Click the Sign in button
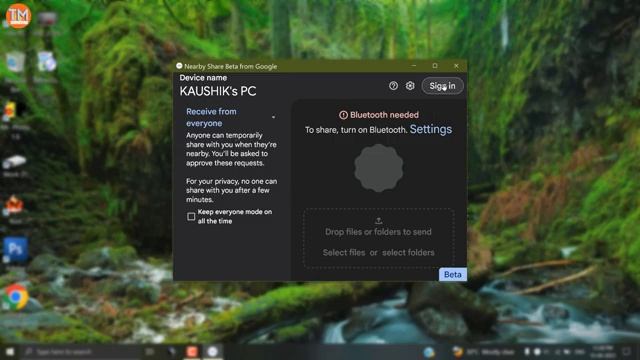 pyautogui.click(x=442, y=86)
